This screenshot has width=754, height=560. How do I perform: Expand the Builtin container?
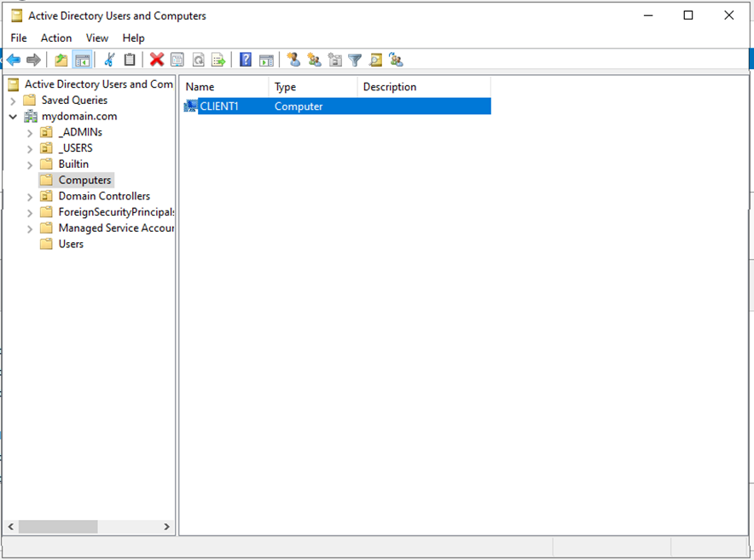30,165
